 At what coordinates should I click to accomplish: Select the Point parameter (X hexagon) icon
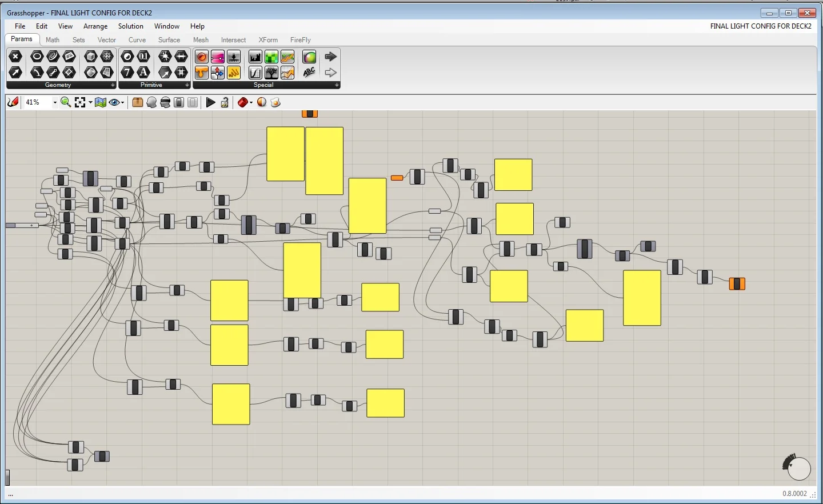point(15,56)
